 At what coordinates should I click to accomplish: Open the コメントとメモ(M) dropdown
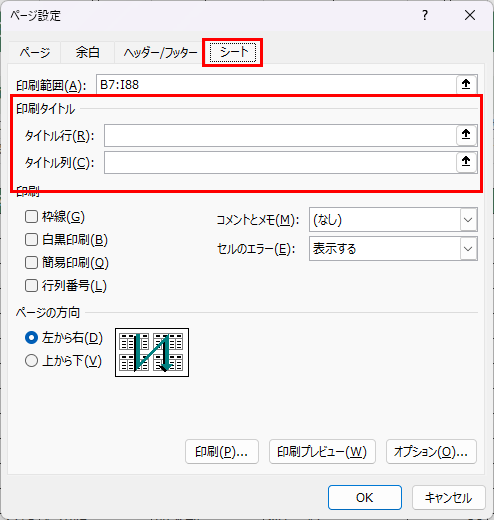[393, 220]
